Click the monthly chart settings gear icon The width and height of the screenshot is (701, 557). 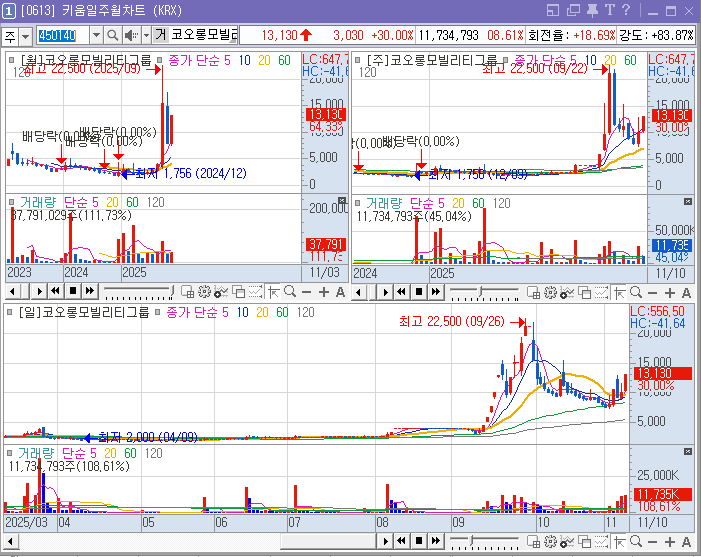pos(204,292)
